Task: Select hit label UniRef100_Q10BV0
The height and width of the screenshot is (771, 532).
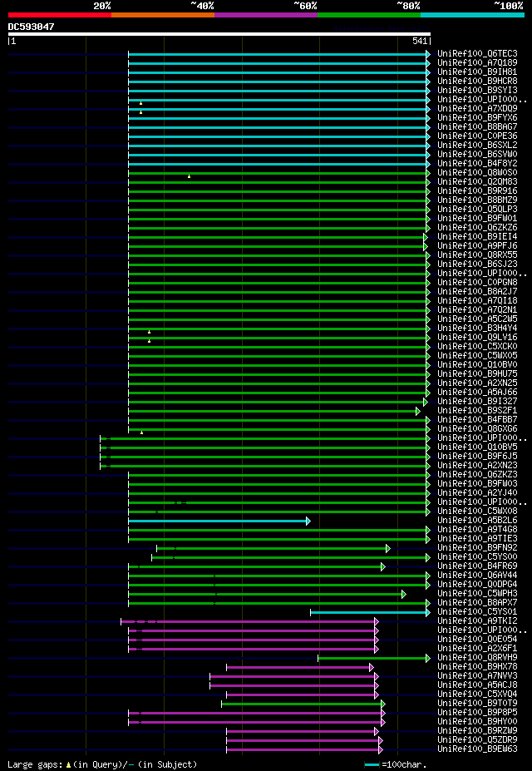Action: [x=477, y=365]
